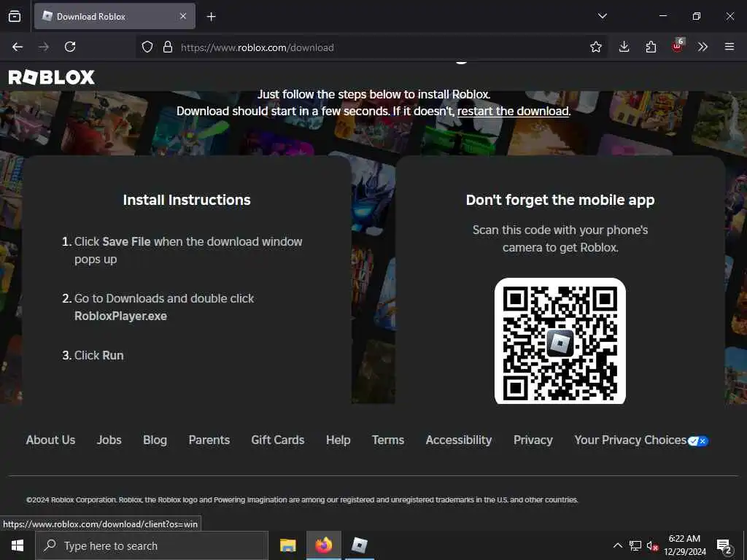The height and width of the screenshot is (560, 747).
Task: Click the taskbar search box
Action: tap(152, 545)
